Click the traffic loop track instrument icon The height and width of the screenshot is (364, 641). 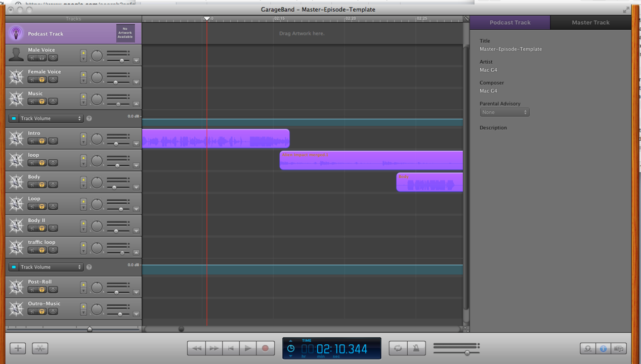(16, 247)
